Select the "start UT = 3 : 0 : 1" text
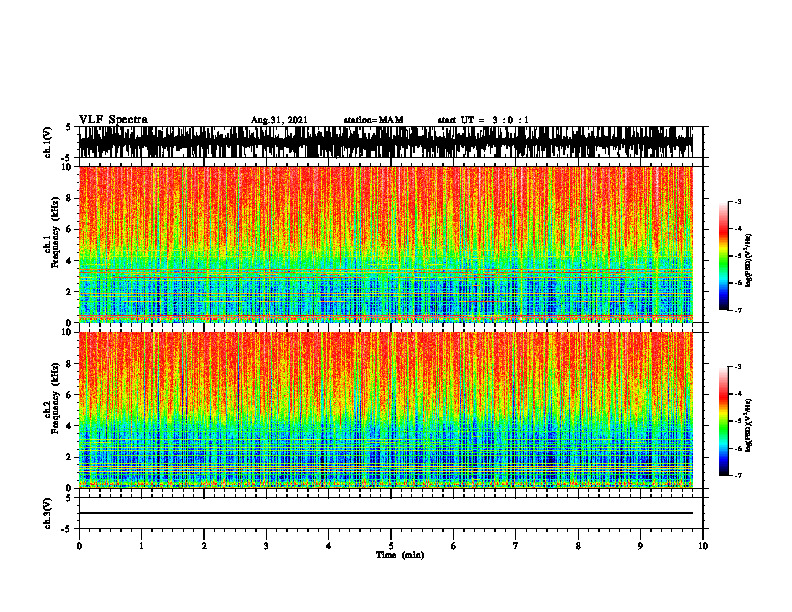Screen dimensions: 792x612 click(482, 120)
